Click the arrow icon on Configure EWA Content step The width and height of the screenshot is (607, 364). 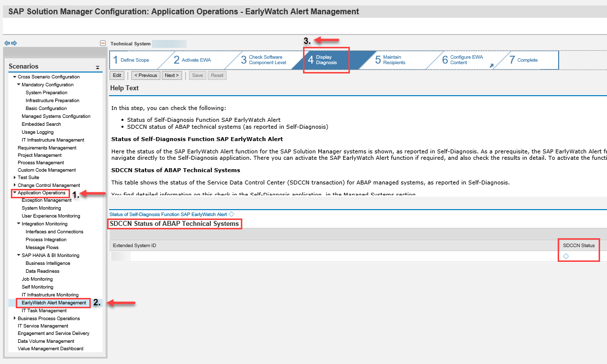(x=491, y=65)
